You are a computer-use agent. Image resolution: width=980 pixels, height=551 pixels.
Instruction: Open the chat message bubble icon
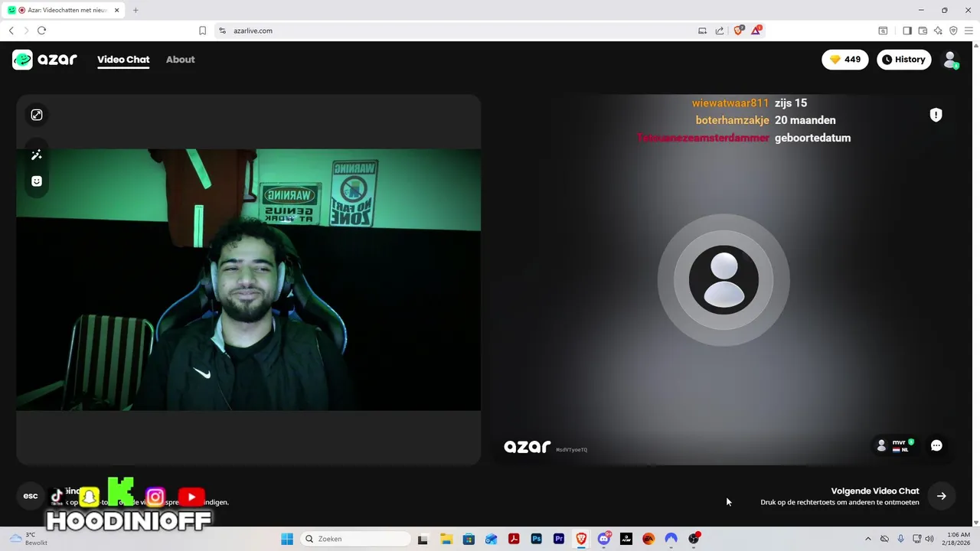pos(936,445)
